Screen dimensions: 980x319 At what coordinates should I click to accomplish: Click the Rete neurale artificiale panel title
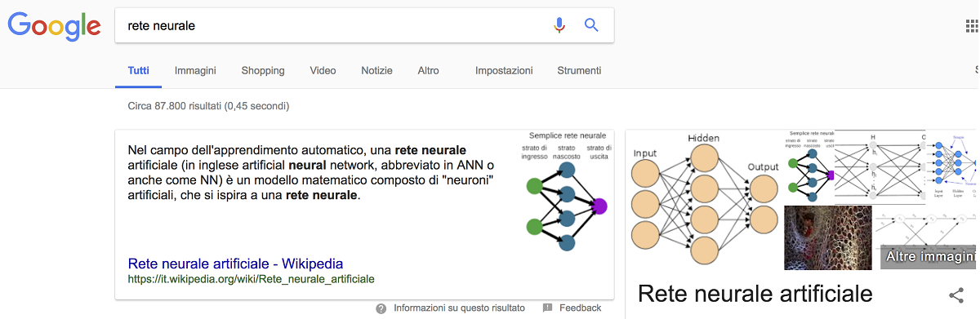pyautogui.click(x=755, y=295)
